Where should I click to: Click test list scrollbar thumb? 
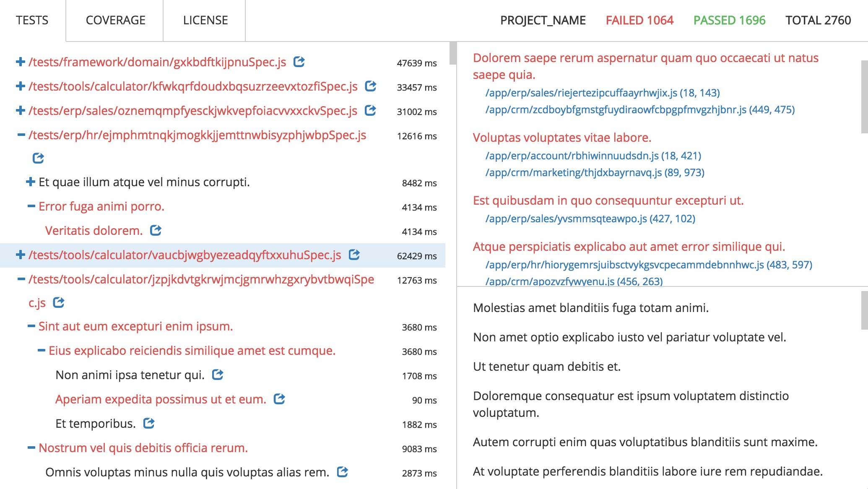[x=453, y=53]
